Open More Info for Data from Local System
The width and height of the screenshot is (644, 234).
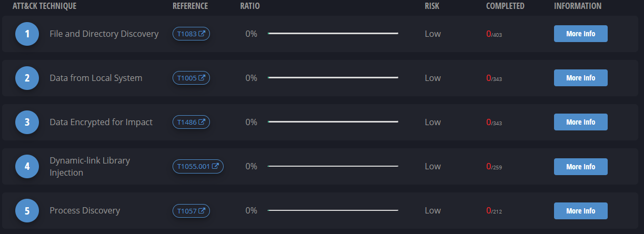581,78
